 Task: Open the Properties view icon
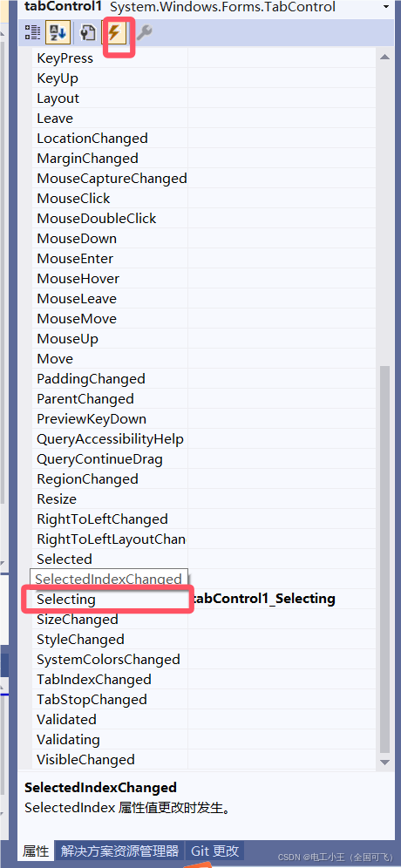pos(88,33)
